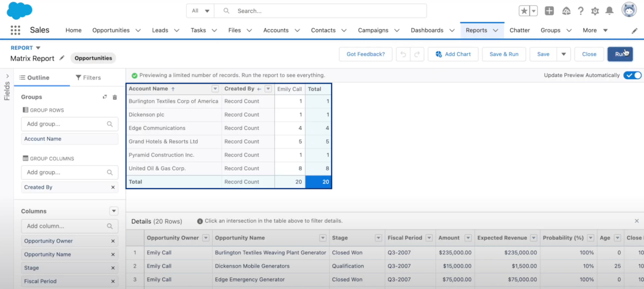644x289 pixels.
Task: Go to the Home tab
Action: point(73,31)
